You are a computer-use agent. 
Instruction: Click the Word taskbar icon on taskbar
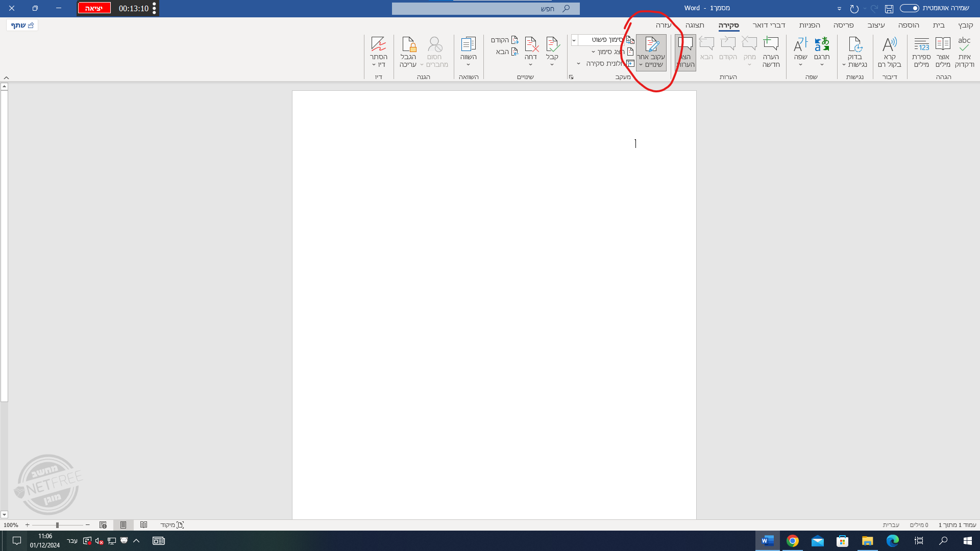767,540
